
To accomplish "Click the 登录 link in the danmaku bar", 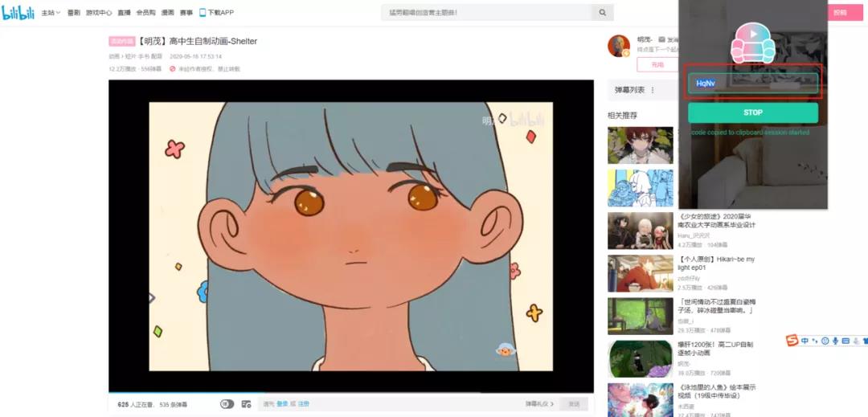I will (282, 404).
